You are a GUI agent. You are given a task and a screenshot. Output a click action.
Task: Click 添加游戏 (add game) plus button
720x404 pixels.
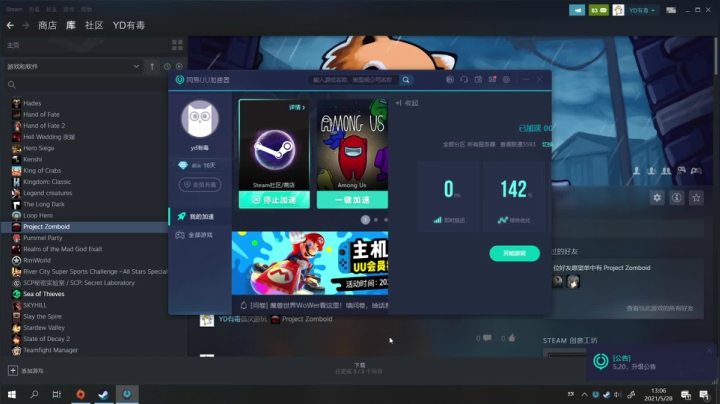click(x=13, y=370)
